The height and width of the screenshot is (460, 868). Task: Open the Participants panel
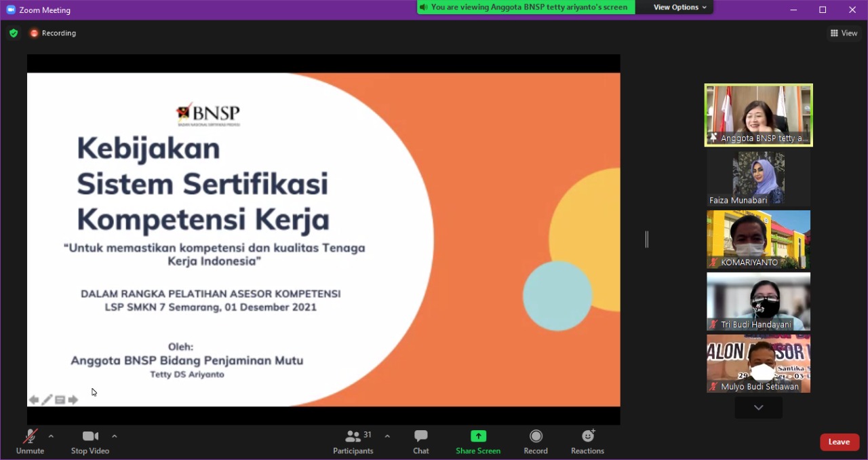click(x=353, y=442)
